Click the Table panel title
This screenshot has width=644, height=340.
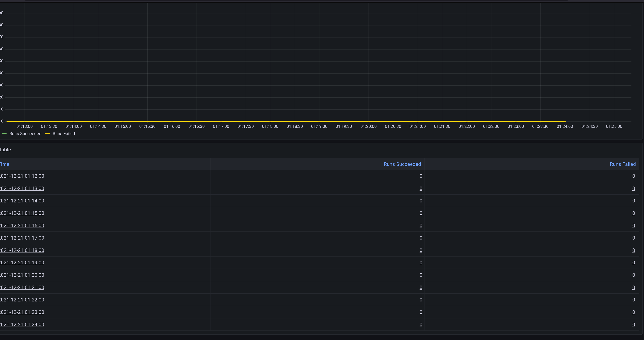5,150
